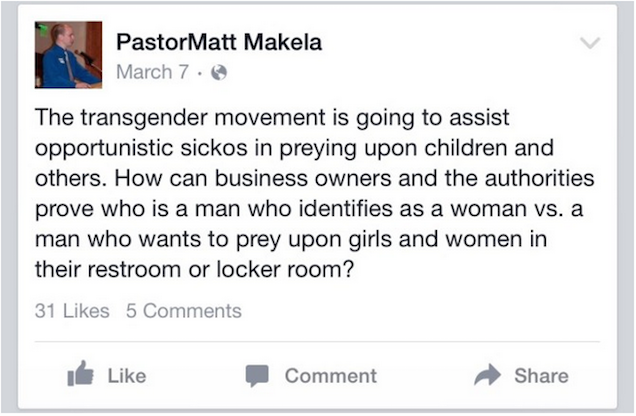Click the speech bubble Comment icon
Image resolution: width=636 pixels, height=416 pixels.
[258, 375]
